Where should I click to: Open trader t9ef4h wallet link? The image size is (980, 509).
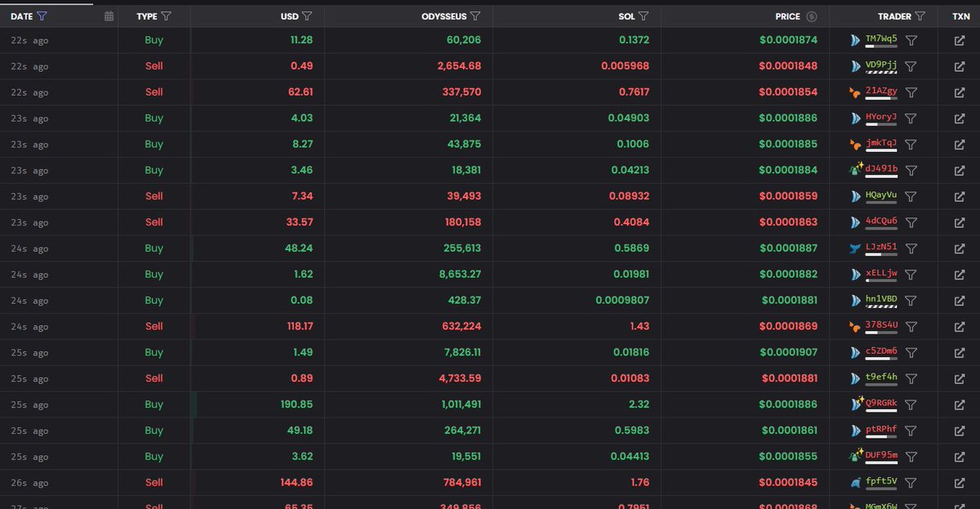point(881,377)
